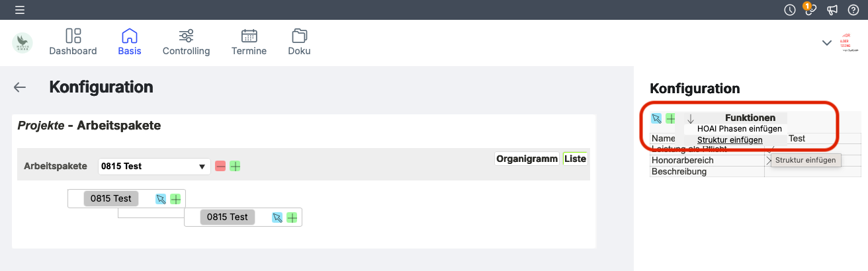
Task: Open the Controlling tab
Action: coord(186,42)
